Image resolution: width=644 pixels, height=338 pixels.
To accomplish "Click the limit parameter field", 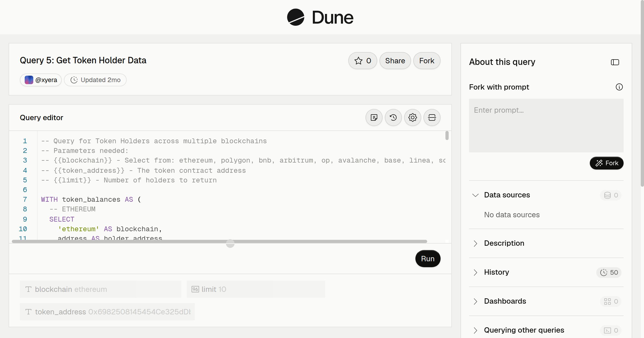I will tap(256, 289).
